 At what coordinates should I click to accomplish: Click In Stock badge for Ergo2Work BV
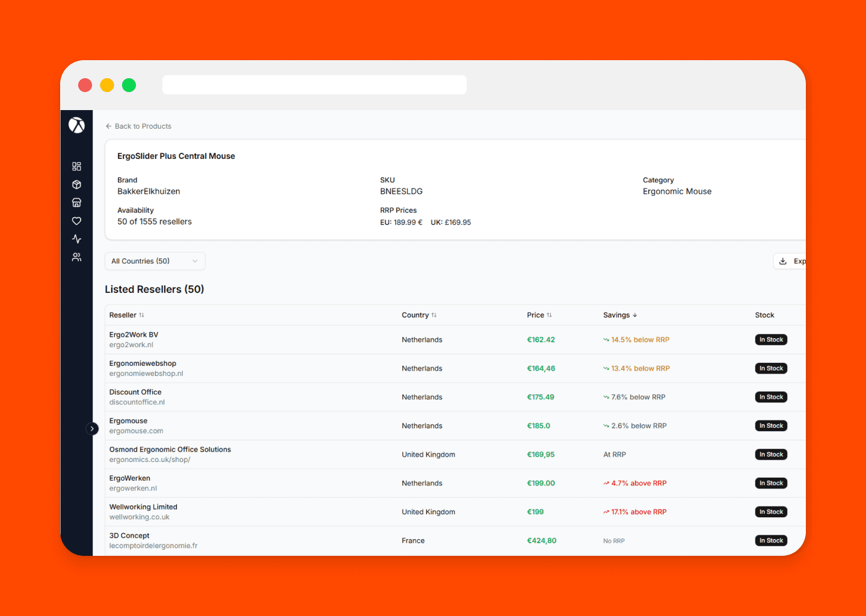click(x=772, y=340)
